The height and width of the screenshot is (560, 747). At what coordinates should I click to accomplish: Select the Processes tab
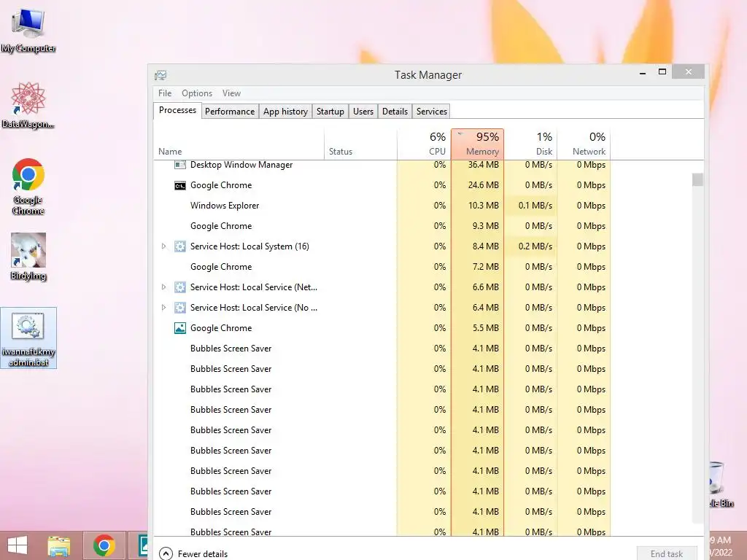[x=177, y=110]
